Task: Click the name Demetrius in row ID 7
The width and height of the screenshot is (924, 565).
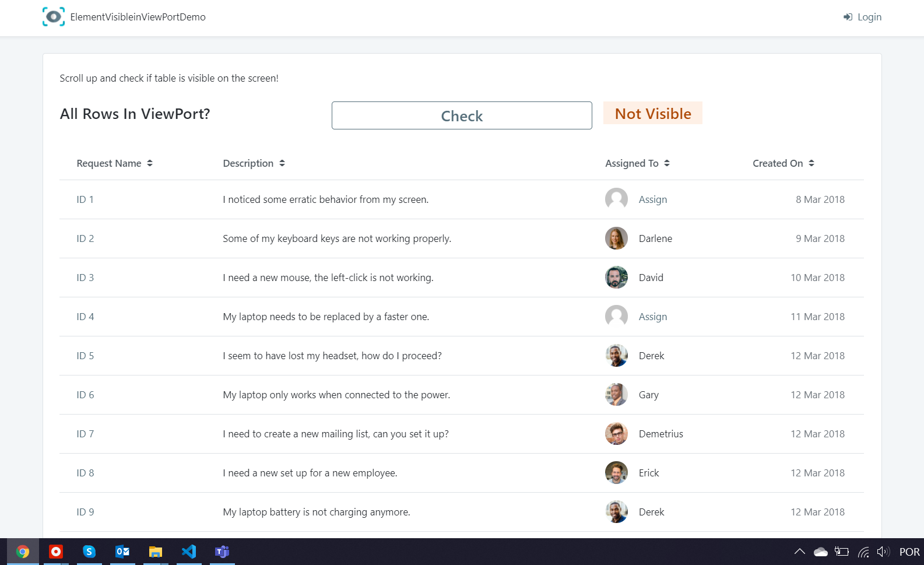Action: tap(661, 434)
